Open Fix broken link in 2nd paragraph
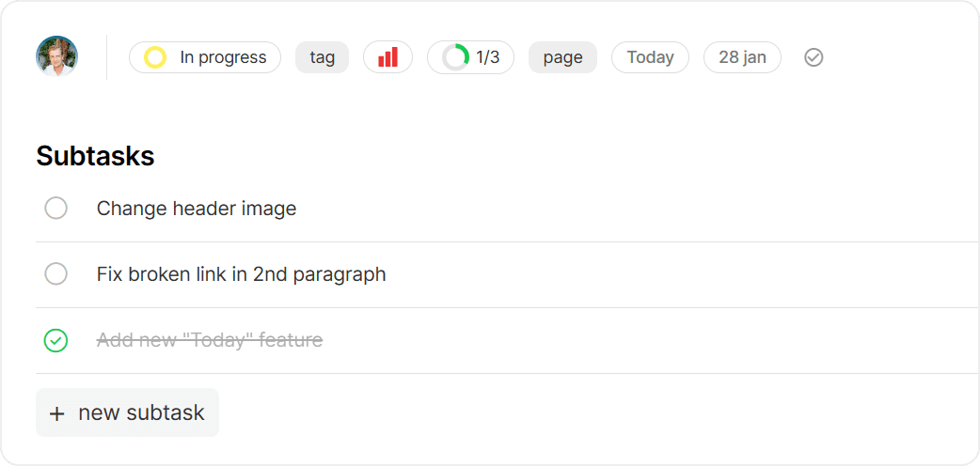The width and height of the screenshot is (980, 466). click(x=242, y=273)
